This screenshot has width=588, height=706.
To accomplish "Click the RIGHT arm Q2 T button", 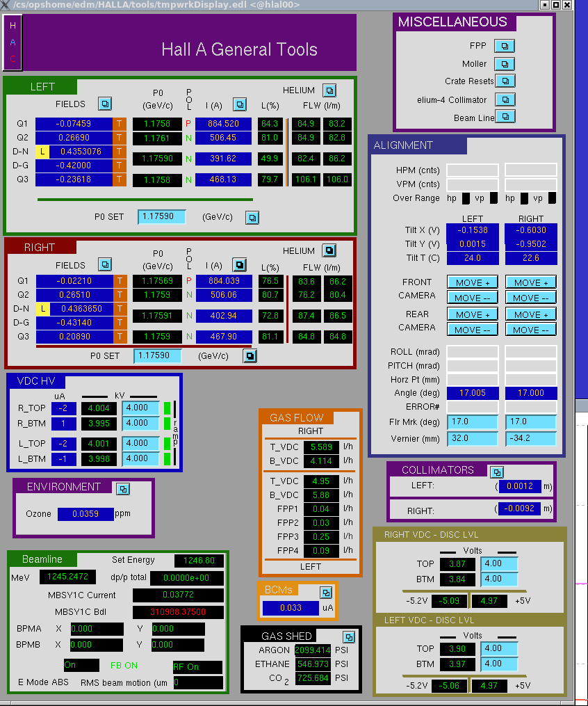I will tap(120, 294).
